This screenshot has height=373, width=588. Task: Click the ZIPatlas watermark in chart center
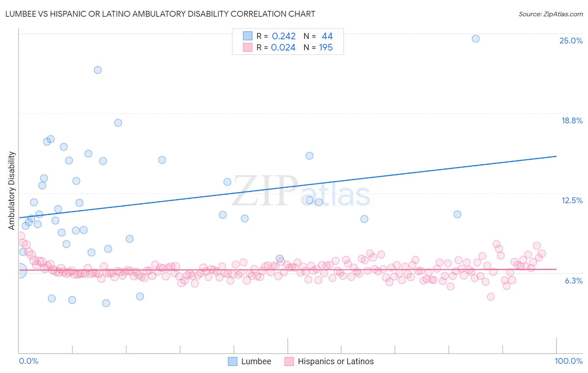click(x=301, y=192)
